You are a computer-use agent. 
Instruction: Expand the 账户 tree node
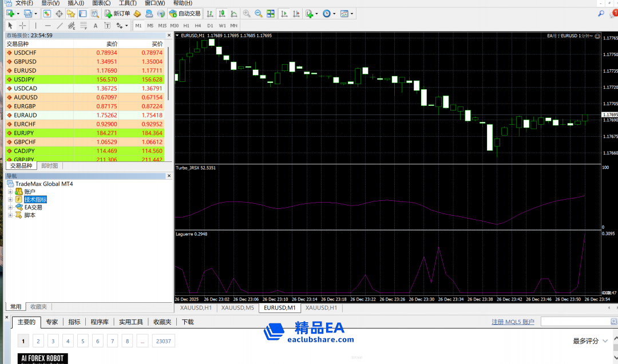tap(10, 192)
